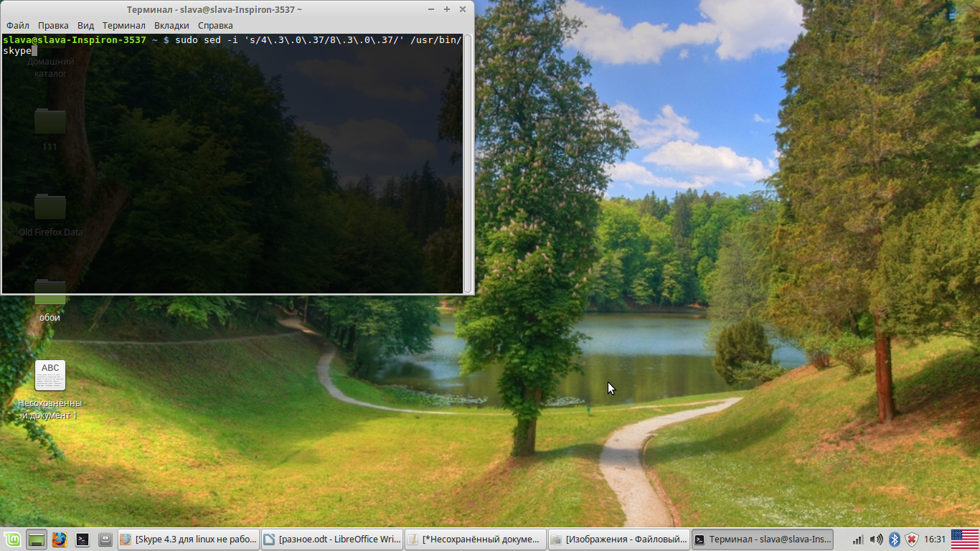980x551 pixels.
Task: Click the terminal's vertical scrollbar
Action: click(468, 163)
